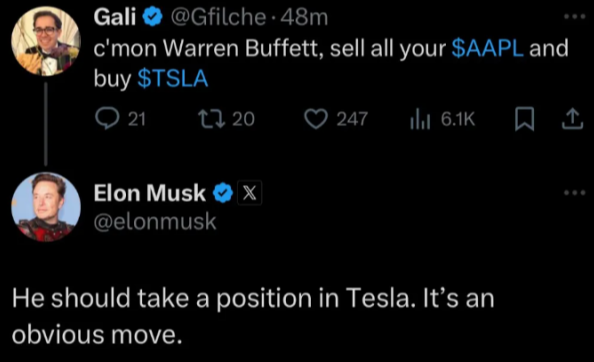Open replies via the comment bubble icon
Image resolution: width=594 pixels, height=362 pixels.
106,119
